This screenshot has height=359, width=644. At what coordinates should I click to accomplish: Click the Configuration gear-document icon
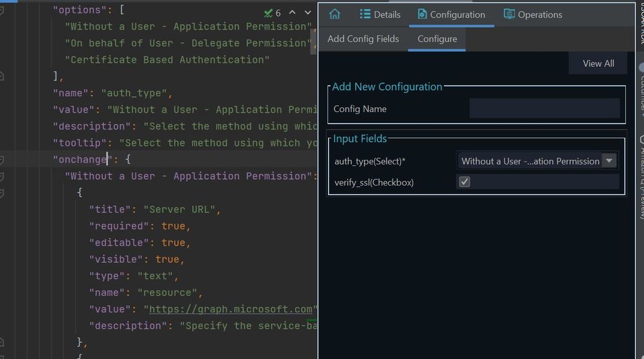(x=422, y=14)
